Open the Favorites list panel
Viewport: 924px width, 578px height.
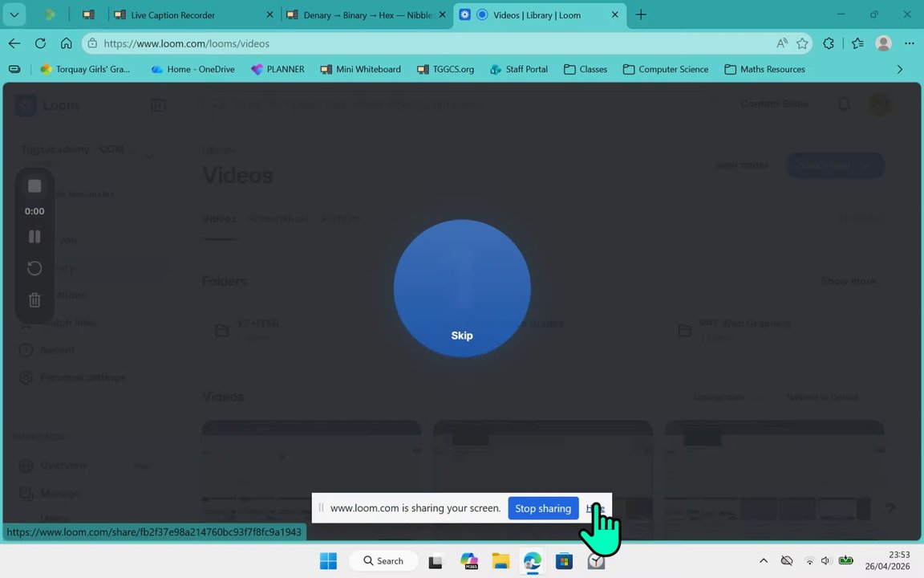click(x=858, y=43)
